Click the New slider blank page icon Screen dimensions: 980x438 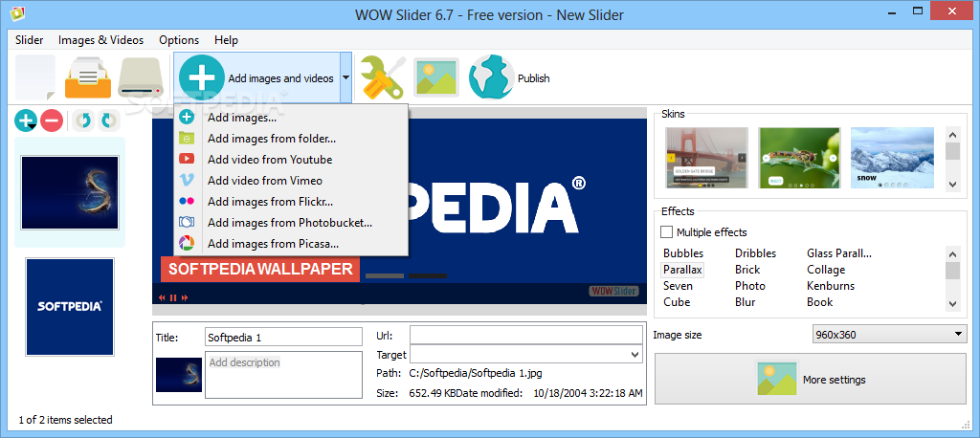[x=35, y=77]
